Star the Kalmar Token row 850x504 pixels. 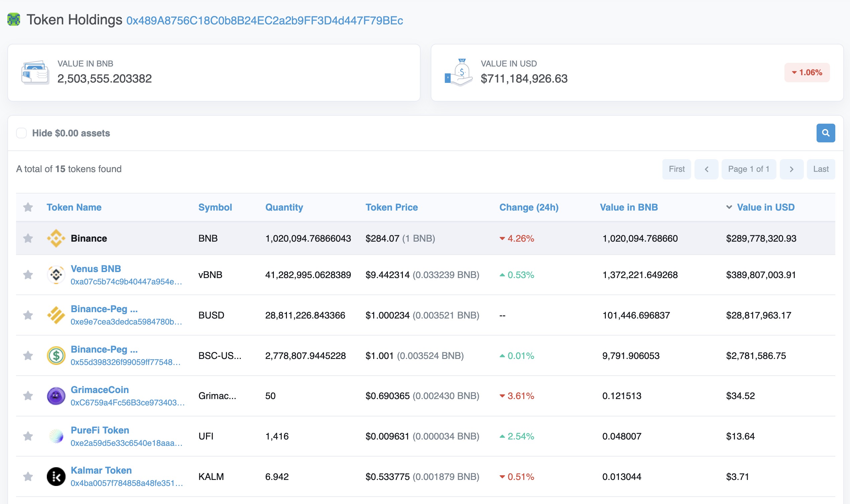tap(28, 477)
